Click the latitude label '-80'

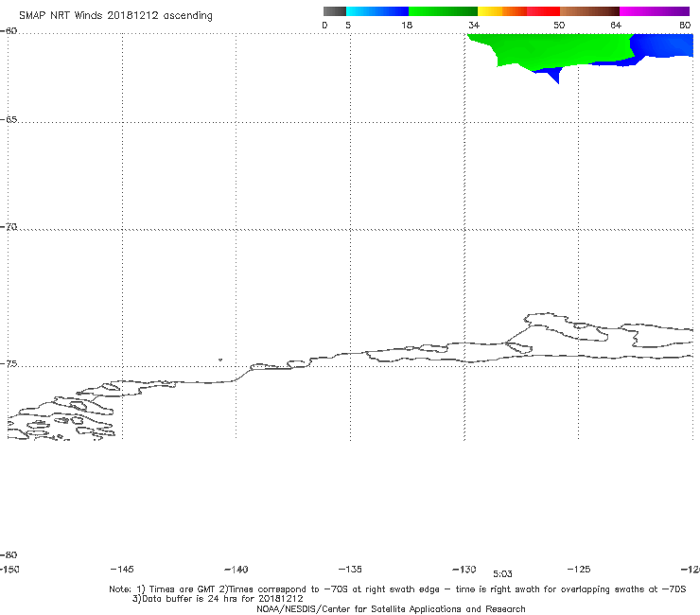coord(9,554)
